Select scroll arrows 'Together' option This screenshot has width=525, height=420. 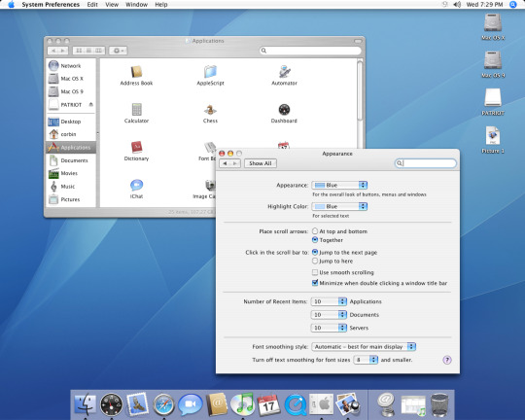[315, 240]
